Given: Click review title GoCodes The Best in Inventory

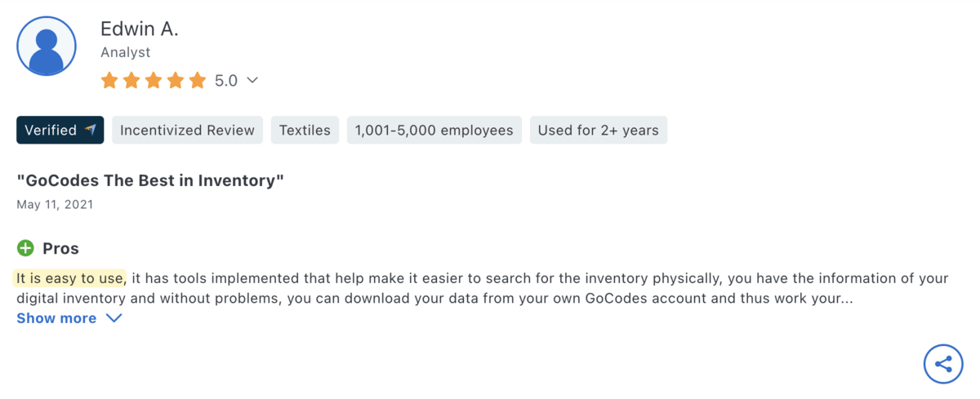Looking at the screenshot, I should pos(150,180).
